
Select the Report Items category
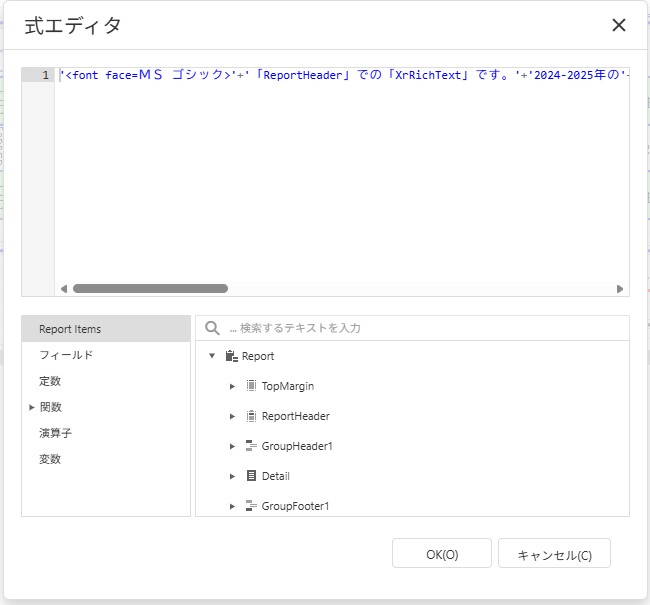[70, 329]
